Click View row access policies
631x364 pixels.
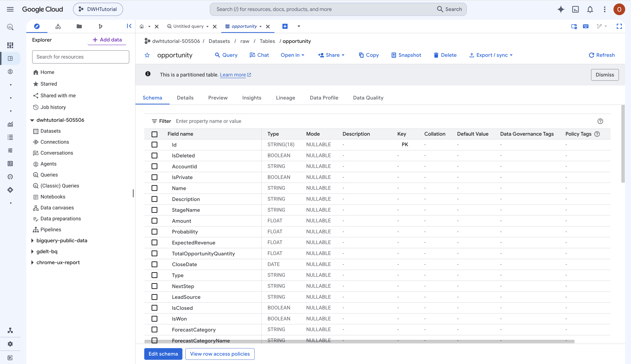pos(220,354)
